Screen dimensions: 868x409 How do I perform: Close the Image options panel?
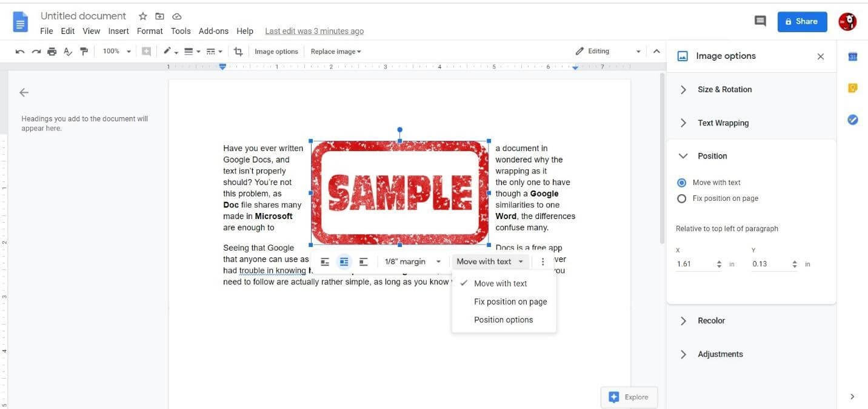click(x=821, y=56)
